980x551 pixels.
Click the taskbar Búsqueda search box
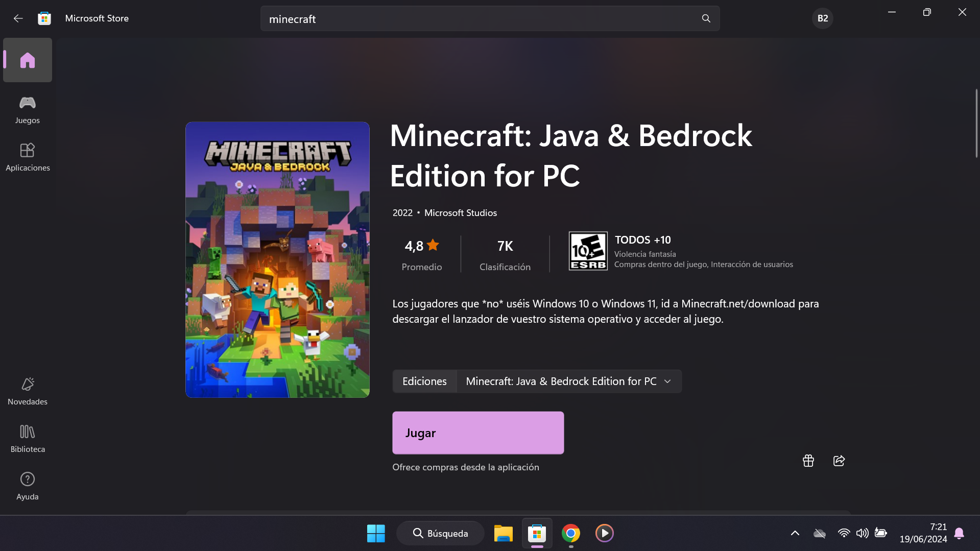[440, 533]
